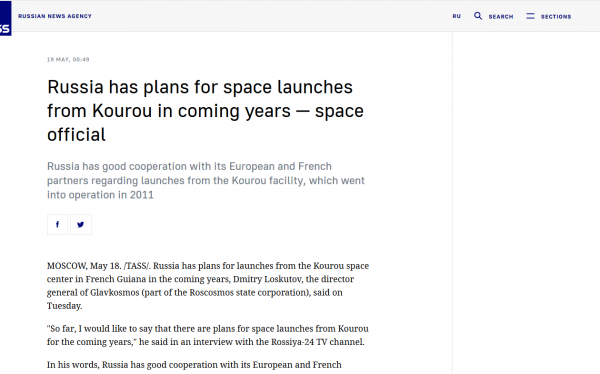The width and height of the screenshot is (600, 374).
Task: Switch language to RU
Action: [x=457, y=16]
